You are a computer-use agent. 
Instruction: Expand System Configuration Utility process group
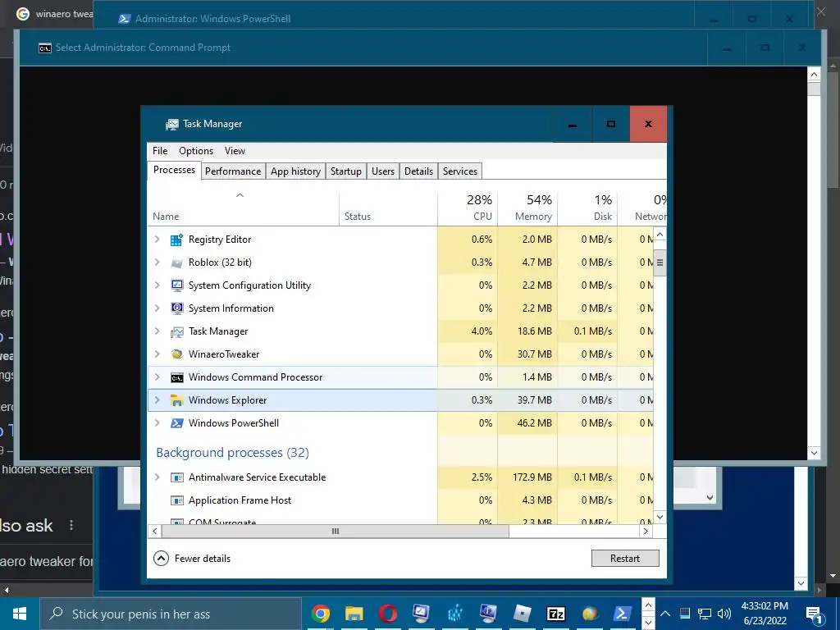coord(157,285)
